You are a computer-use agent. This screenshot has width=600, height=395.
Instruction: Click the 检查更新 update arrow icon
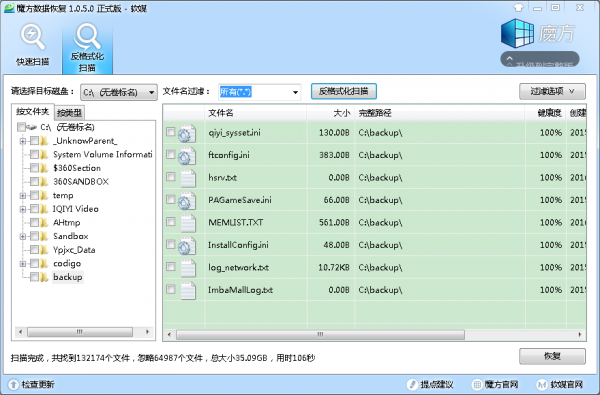(13, 384)
